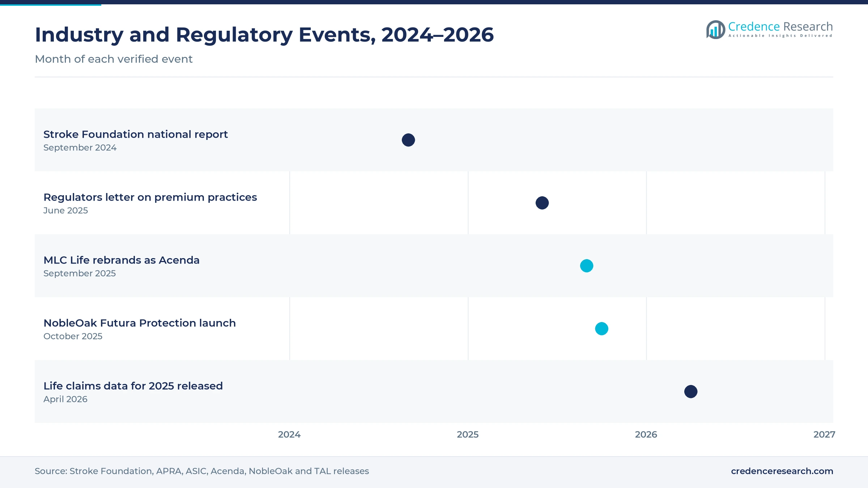868x488 pixels.
Task: Click the Source attribution line in footer
Action: tap(202, 471)
